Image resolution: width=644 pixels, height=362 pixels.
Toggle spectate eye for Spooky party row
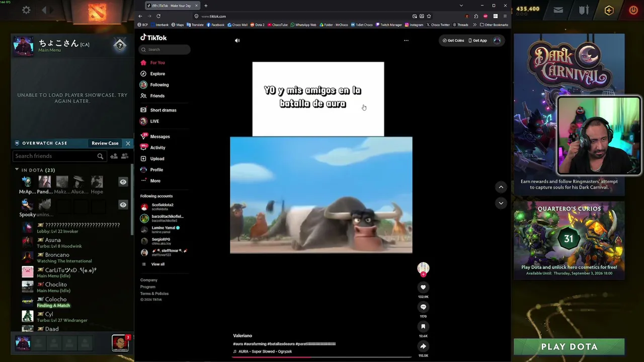point(123,205)
